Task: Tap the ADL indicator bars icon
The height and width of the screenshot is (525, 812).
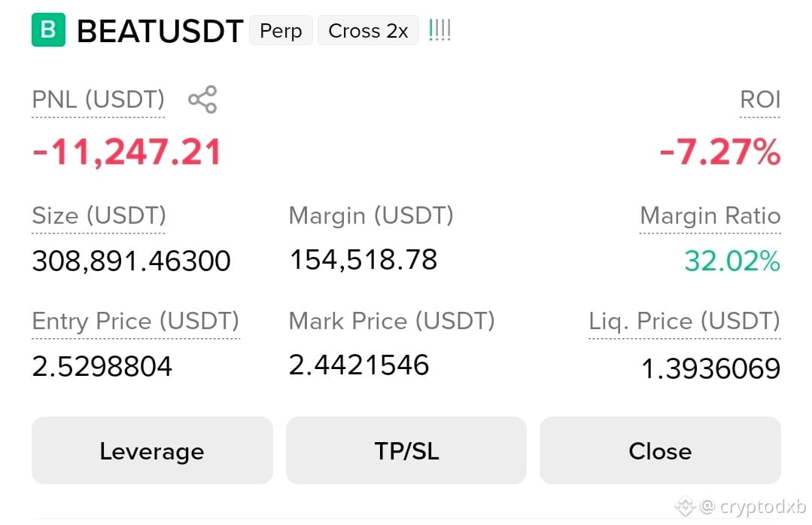Action: 439,30
